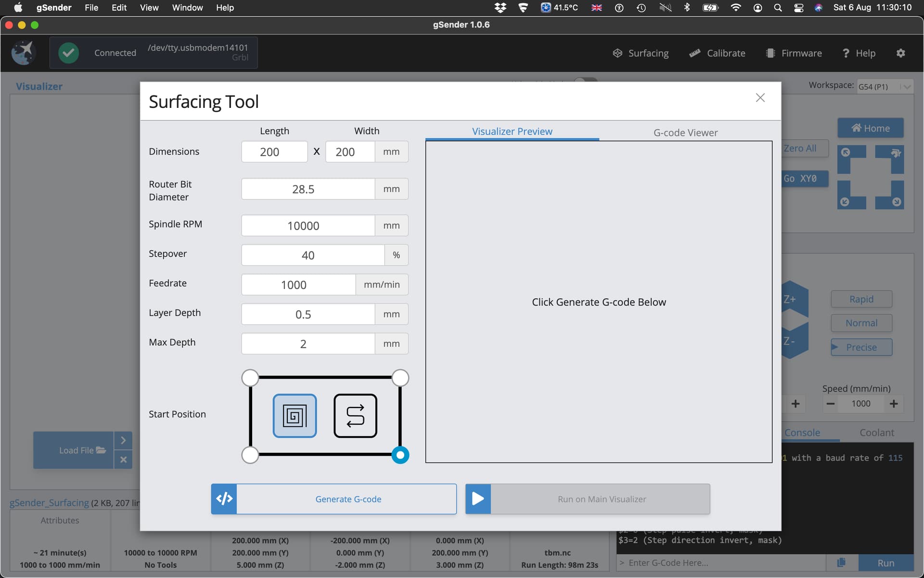Open the File menu

tap(91, 8)
